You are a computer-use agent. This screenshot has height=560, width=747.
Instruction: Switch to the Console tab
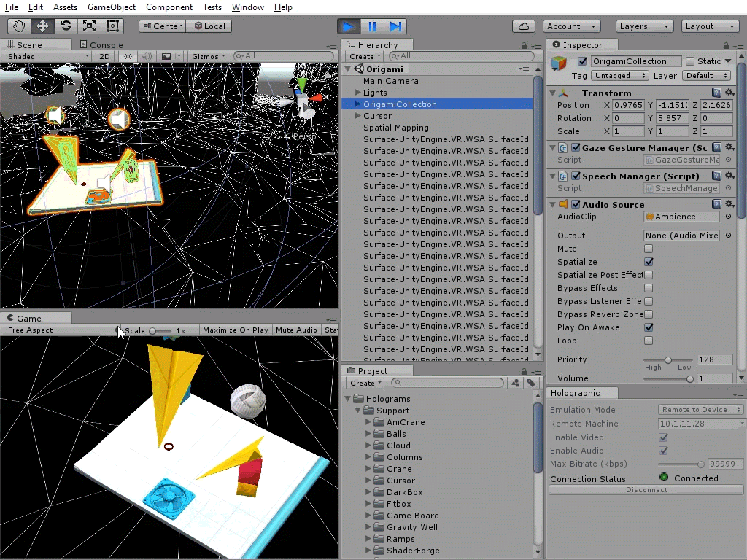106,44
